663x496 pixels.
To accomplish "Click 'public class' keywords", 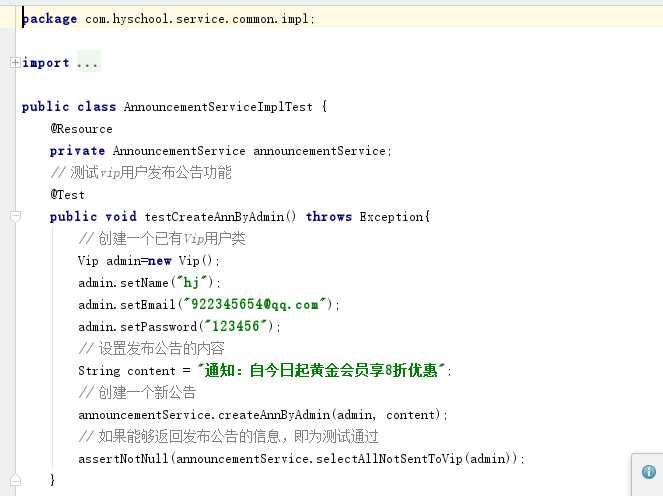I will (68, 107).
